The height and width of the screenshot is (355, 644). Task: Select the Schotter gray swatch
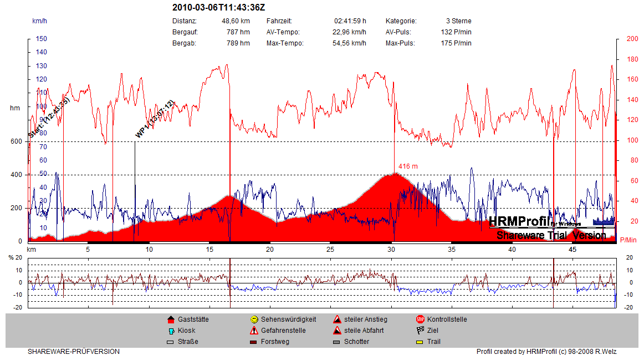pyautogui.click(x=337, y=342)
